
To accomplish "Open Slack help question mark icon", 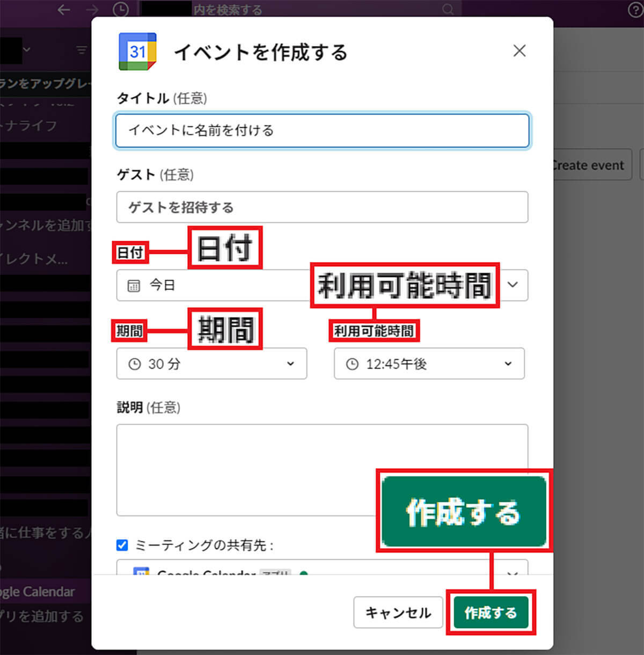I will click(635, 9).
